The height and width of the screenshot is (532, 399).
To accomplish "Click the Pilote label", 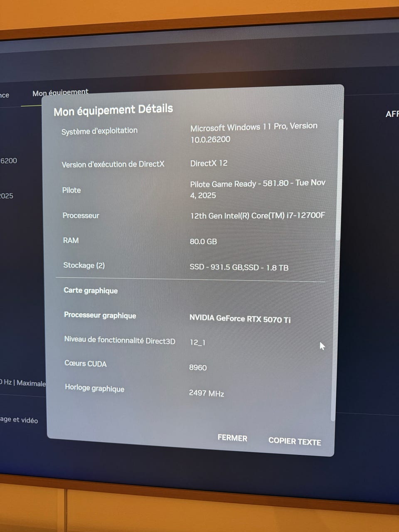I will [x=71, y=190].
